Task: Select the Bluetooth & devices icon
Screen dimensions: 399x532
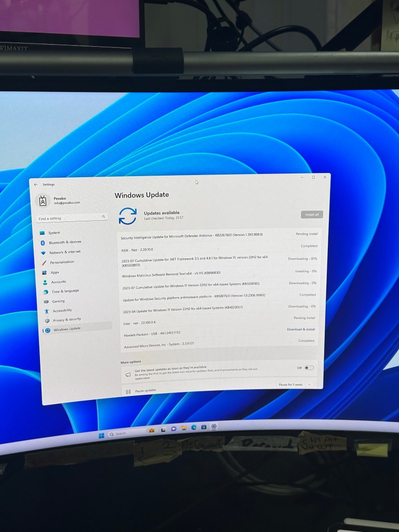Action: [x=43, y=243]
